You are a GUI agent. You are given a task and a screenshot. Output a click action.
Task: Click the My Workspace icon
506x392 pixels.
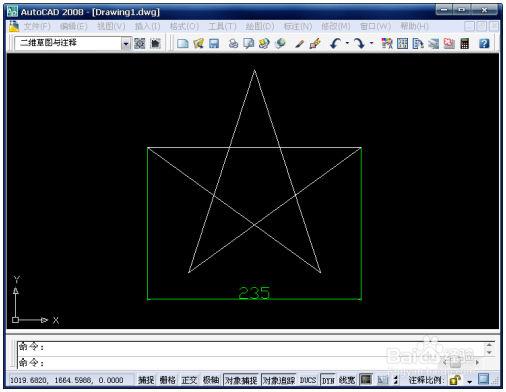pos(155,43)
